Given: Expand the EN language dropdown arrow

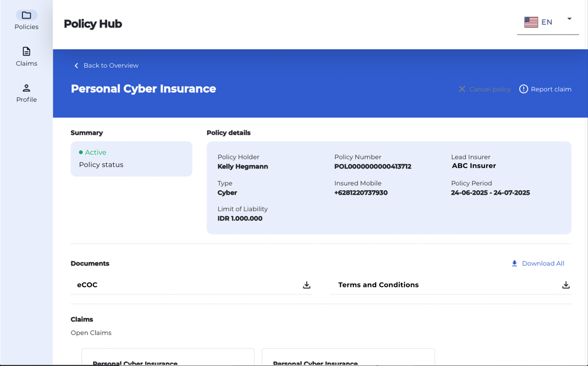Looking at the screenshot, I should click(x=569, y=19).
